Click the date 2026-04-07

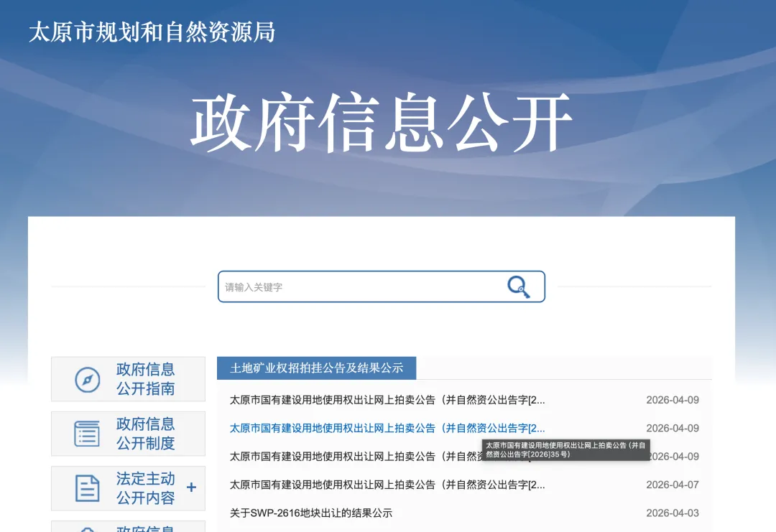tap(672, 485)
